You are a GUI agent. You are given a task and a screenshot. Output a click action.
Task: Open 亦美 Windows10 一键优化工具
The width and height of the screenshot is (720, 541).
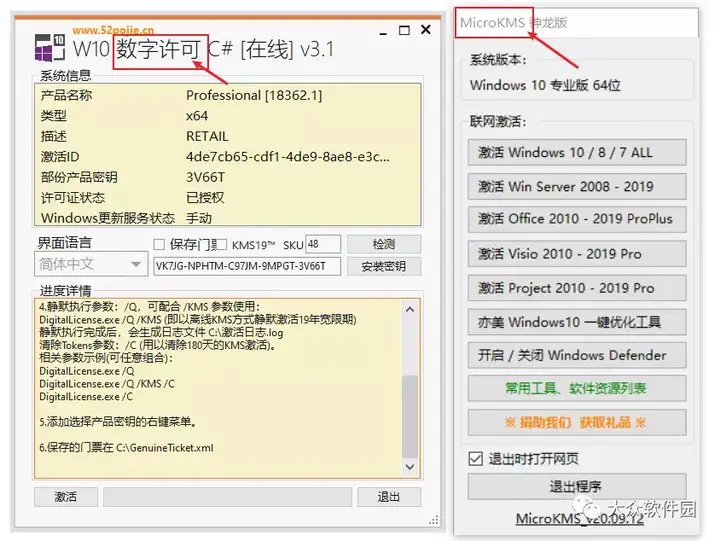click(577, 322)
